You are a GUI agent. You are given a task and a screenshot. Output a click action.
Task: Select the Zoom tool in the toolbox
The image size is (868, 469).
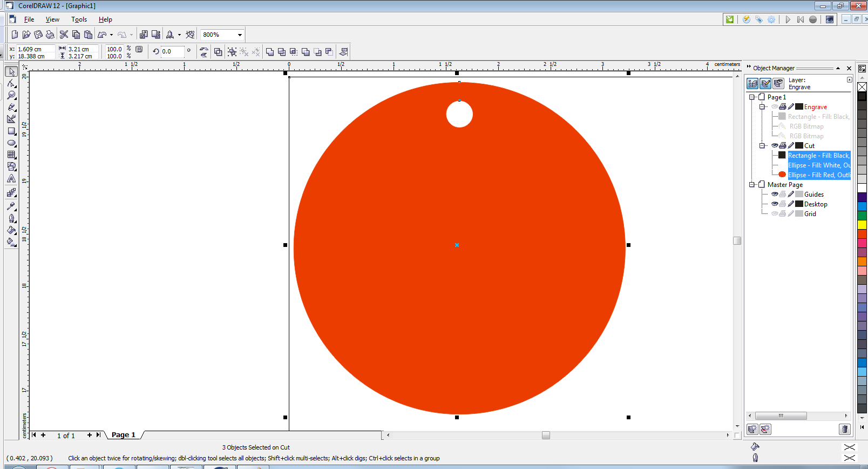pyautogui.click(x=11, y=95)
